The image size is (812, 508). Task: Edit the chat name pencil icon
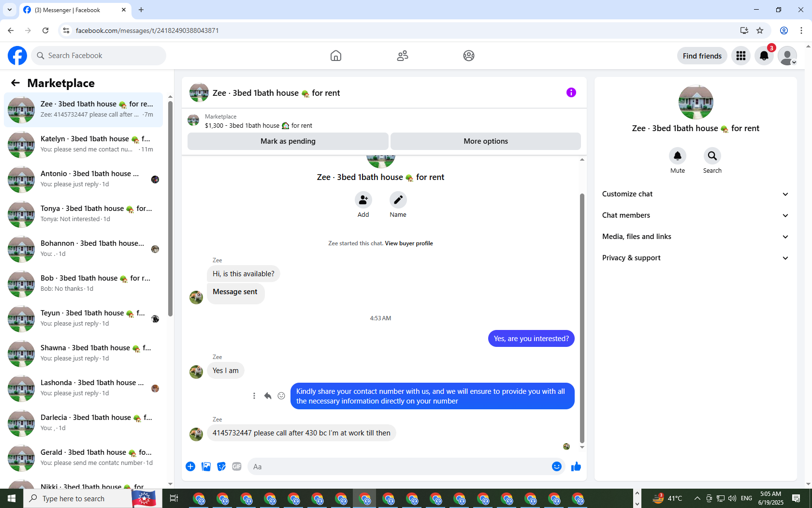point(398,200)
